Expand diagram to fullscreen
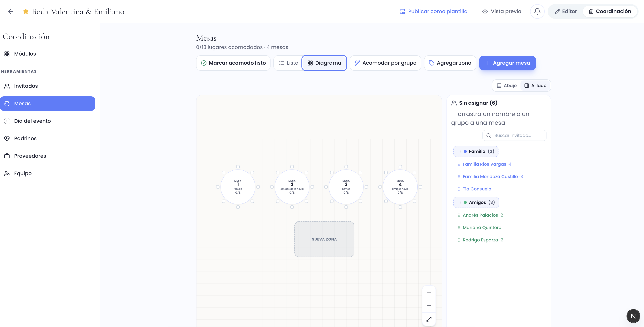Viewport: 644px width, 327px height. 429,319
